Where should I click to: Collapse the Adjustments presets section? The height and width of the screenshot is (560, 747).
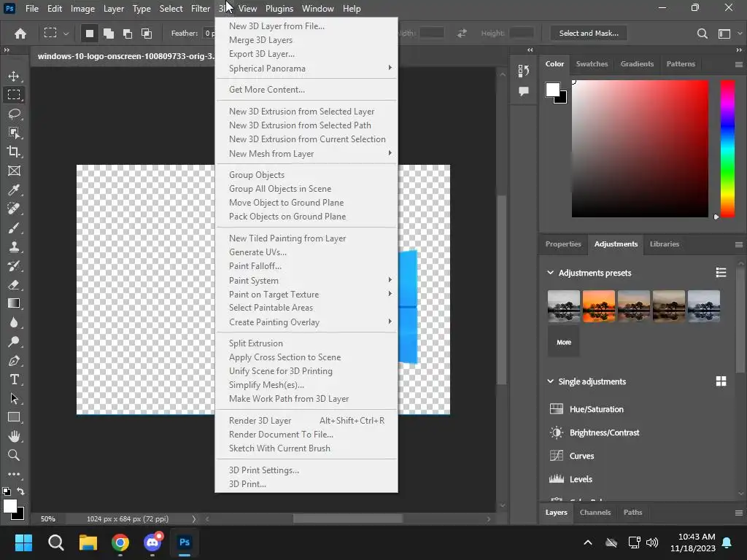click(550, 273)
